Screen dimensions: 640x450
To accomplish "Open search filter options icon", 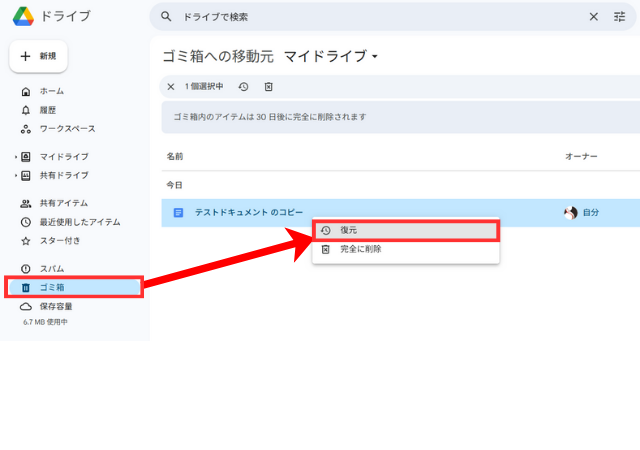I will 619,17.
